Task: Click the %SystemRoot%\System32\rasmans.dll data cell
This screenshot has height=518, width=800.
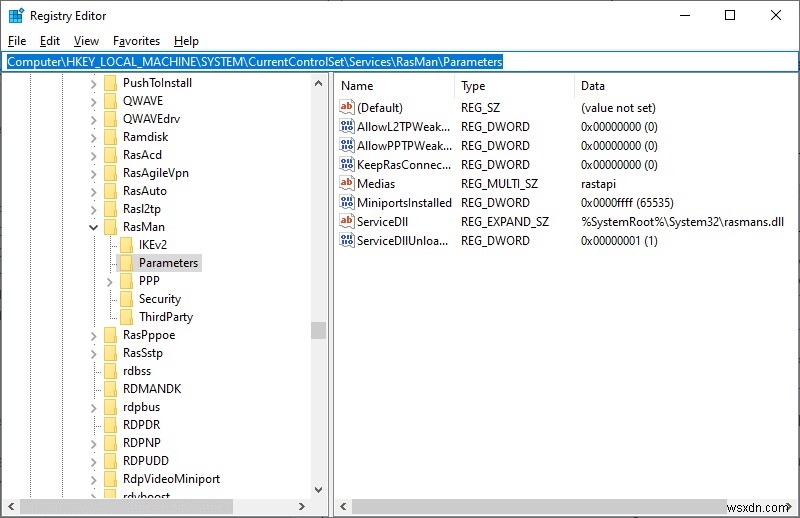Action: point(682,221)
